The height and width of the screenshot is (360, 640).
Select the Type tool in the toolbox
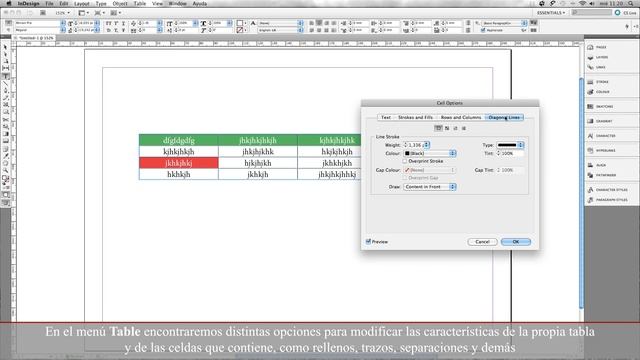click(x=6, y=76)
